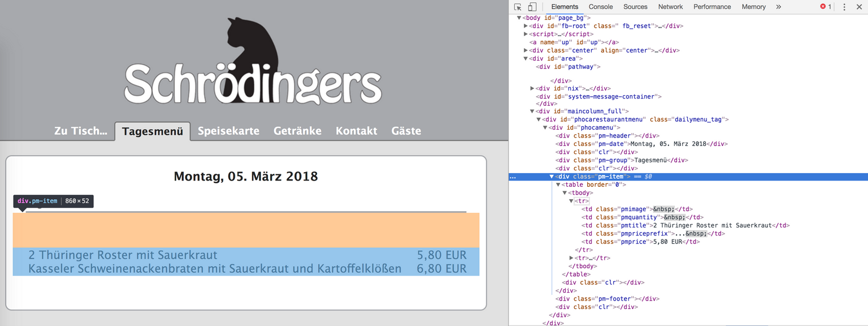Go to the Zu Tisch... page

[81, 131]
